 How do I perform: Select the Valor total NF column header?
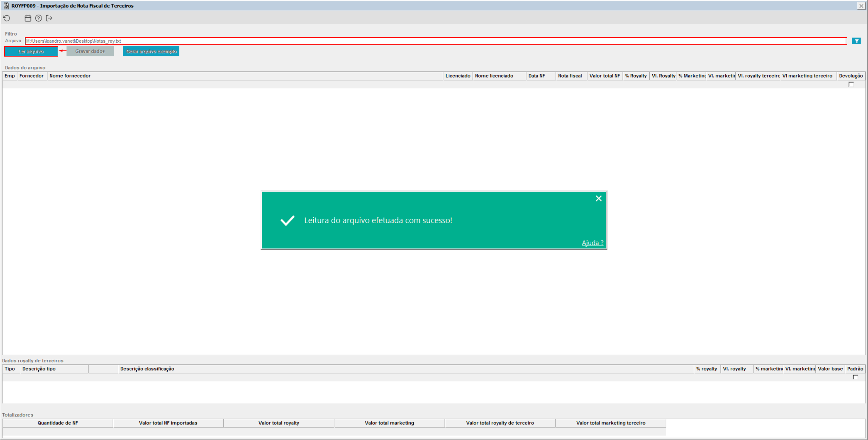point(605,76)
